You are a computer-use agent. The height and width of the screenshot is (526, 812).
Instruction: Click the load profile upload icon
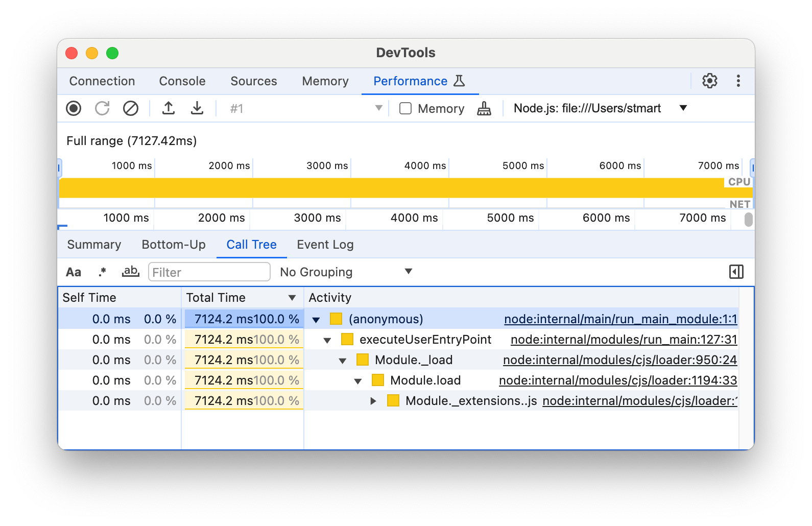tap(169, 108)
